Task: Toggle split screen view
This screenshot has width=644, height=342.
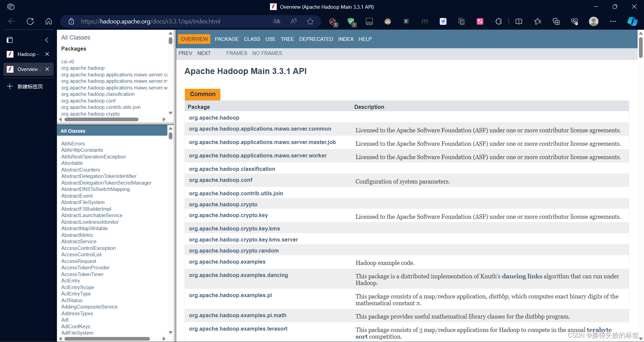Action: 519,21
